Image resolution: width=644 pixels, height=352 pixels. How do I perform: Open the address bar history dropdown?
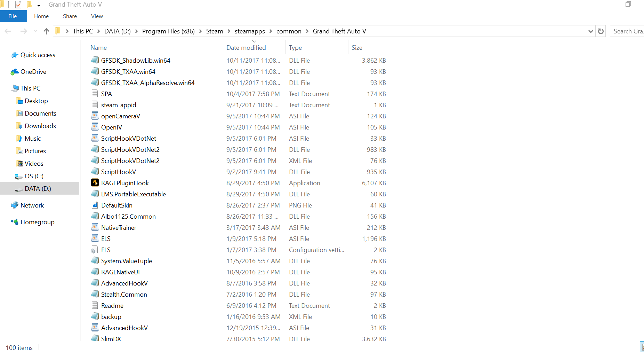coord(590,31)
